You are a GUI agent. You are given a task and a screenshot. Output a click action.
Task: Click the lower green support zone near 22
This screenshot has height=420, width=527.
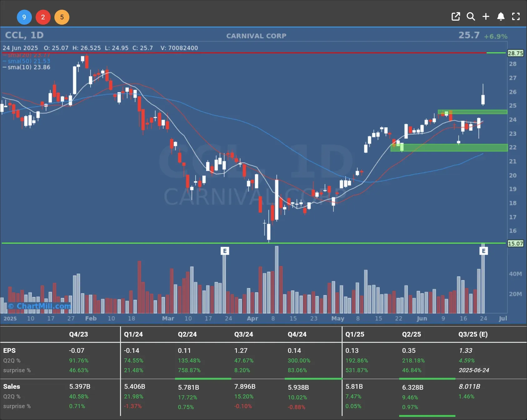point(449,147)
